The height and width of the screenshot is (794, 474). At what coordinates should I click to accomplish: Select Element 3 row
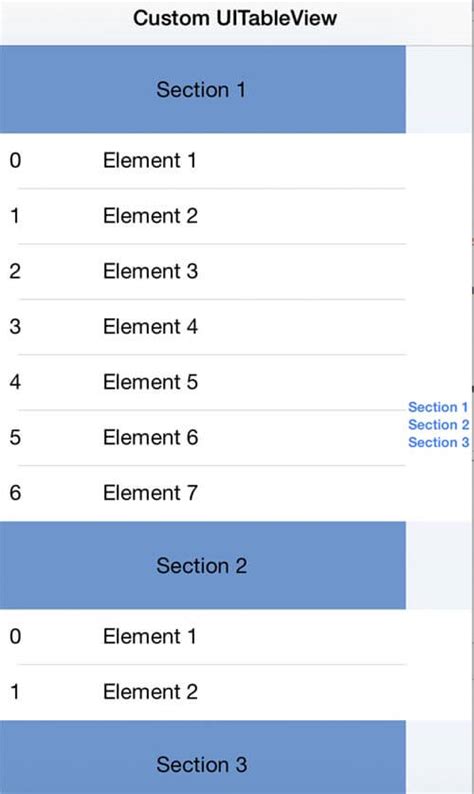(x=203, y=271)
